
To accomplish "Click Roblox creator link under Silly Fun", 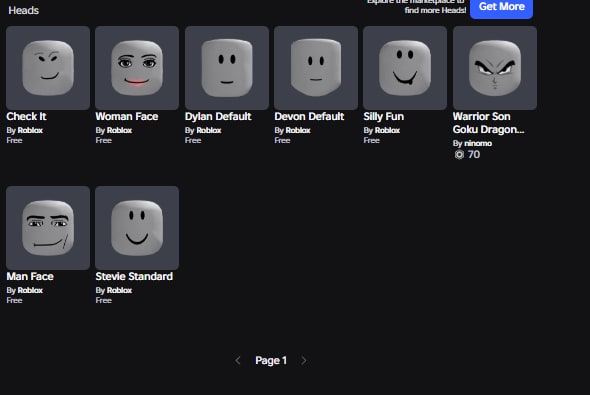I will [x=387, y=130].
